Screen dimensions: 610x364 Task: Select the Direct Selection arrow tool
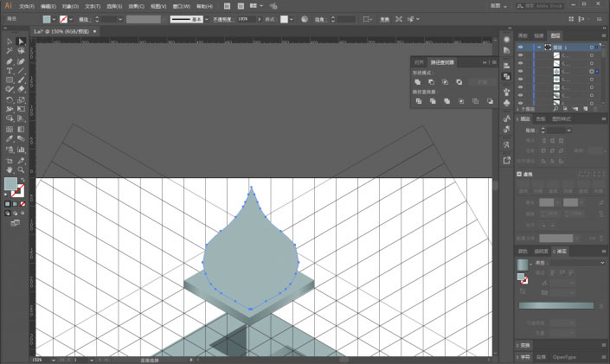[21, 42]
